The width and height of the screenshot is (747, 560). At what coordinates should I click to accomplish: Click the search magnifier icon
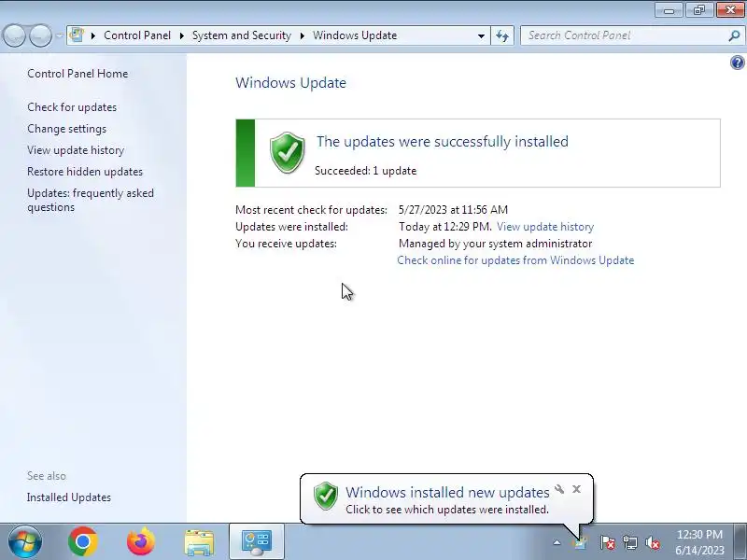734,35
